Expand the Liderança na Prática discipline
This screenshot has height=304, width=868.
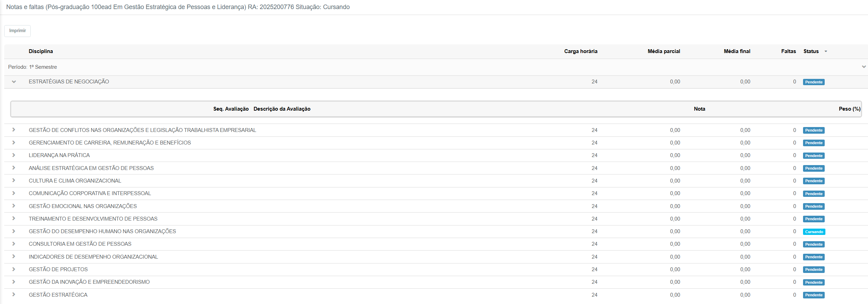14,155
